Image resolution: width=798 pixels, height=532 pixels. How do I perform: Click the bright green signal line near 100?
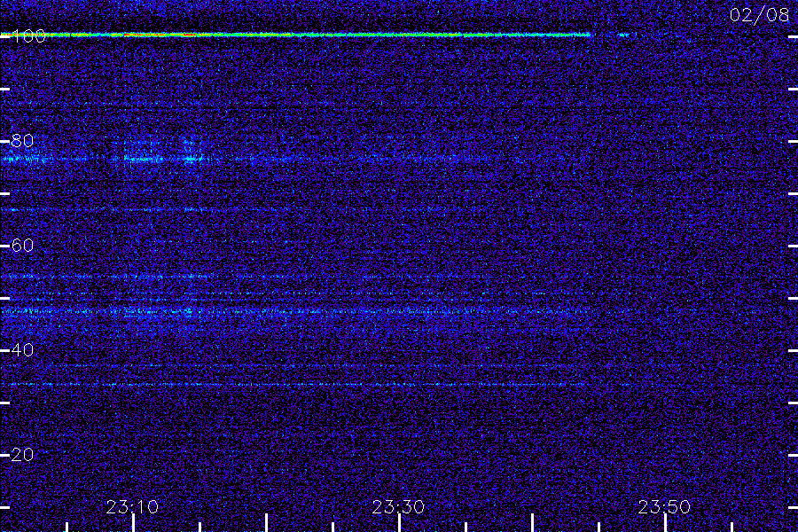click(x=295, y=35)
